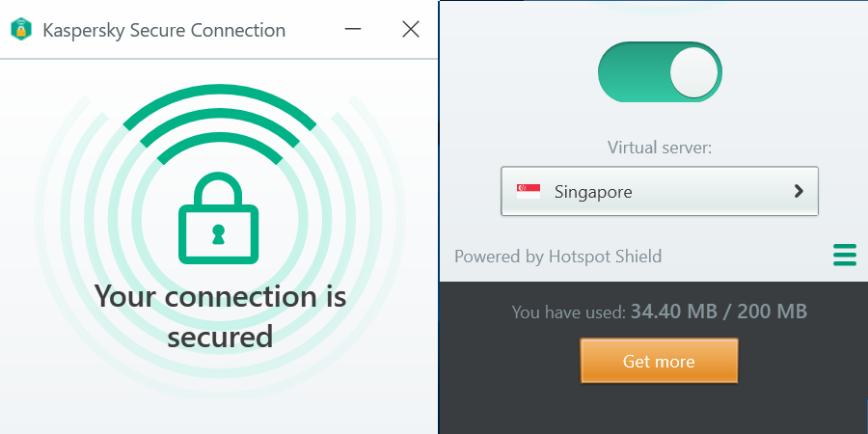Click the keyhole inside the padlock
Screen dimensions: 868x434
pyautogui.click(x=218, y=233)
